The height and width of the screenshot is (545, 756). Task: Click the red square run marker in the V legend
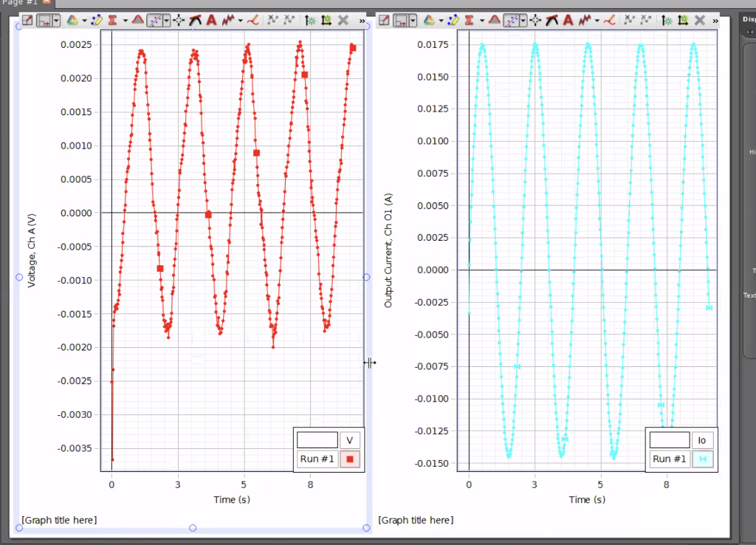pos(350,459)
